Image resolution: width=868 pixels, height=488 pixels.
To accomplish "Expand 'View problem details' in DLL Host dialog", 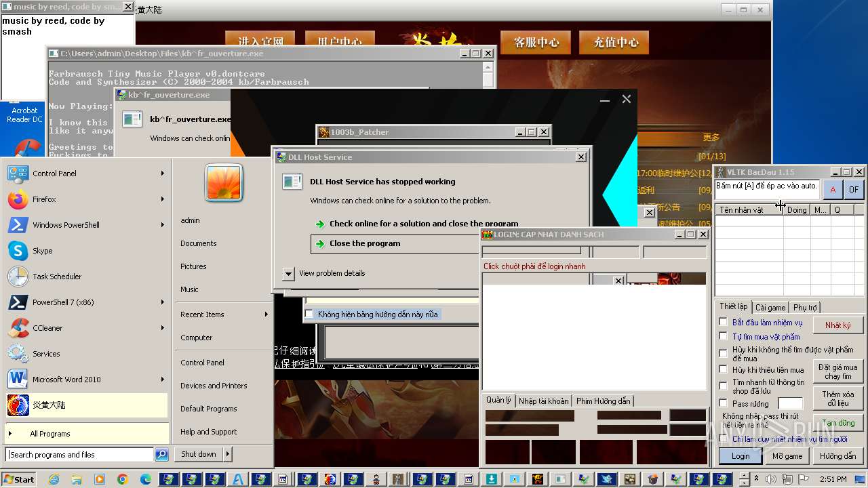I will pos(289,273).
